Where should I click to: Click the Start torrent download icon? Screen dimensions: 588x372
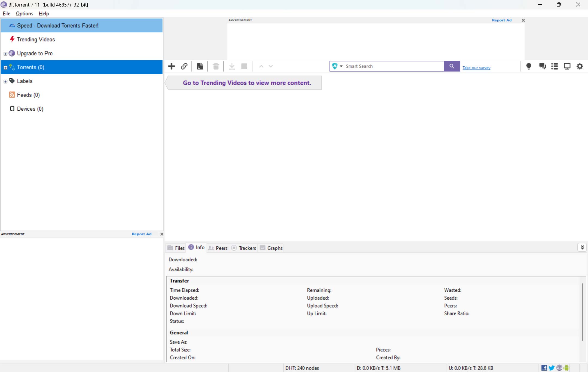click(x=232, y=66)
